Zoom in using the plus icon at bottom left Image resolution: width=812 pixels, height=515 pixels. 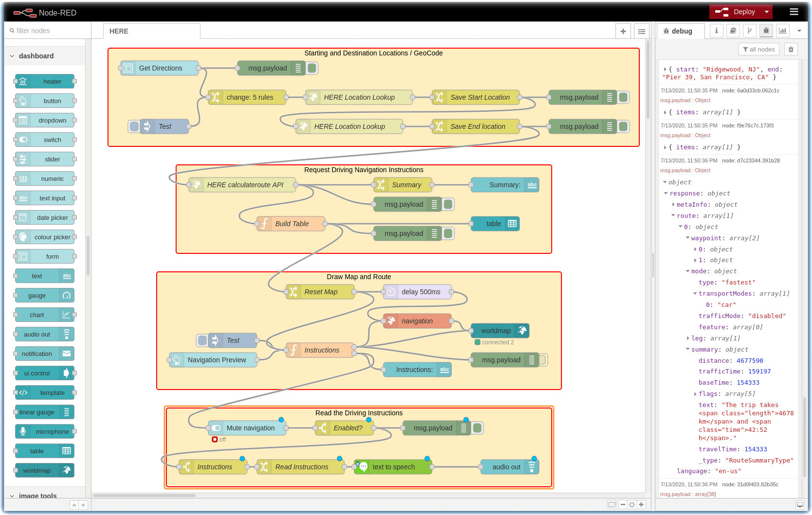click(641, 504)
